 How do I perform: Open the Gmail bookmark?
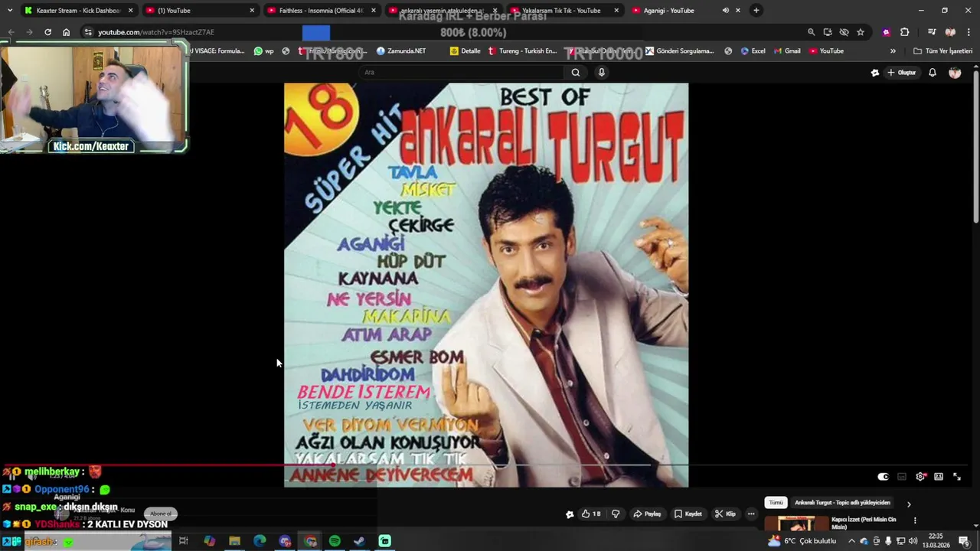[x=787, y=51]
